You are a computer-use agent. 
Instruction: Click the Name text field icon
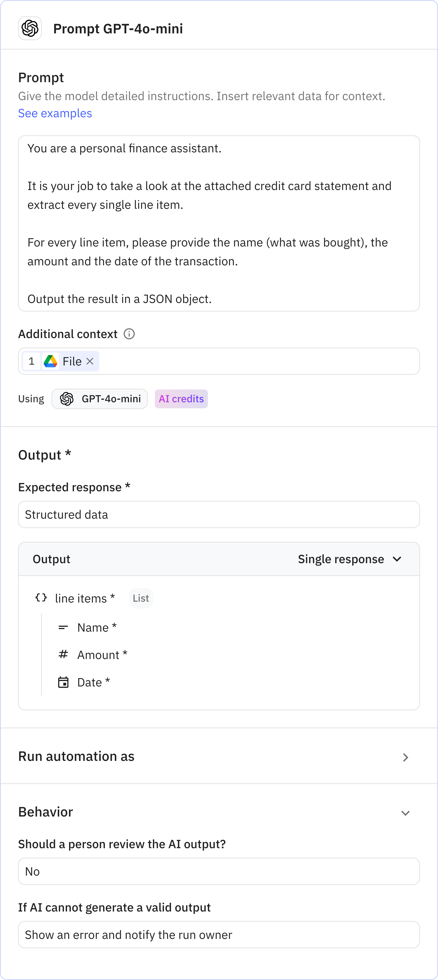click(x=63, y=627)
